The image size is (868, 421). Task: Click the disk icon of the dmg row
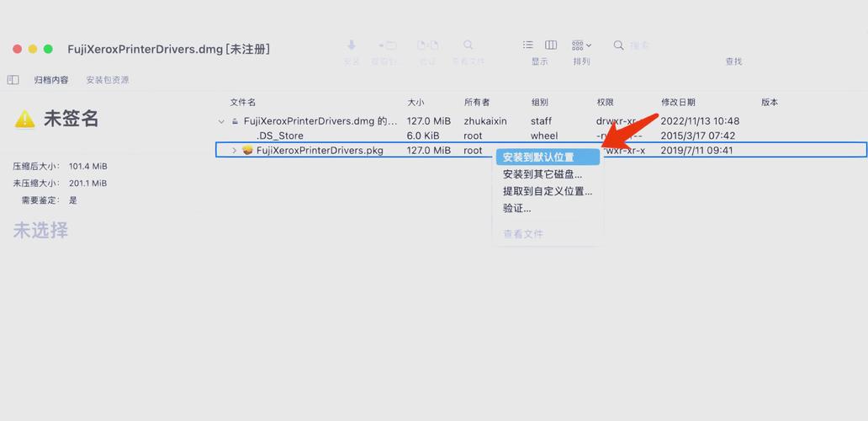click(x=236, y=121)
